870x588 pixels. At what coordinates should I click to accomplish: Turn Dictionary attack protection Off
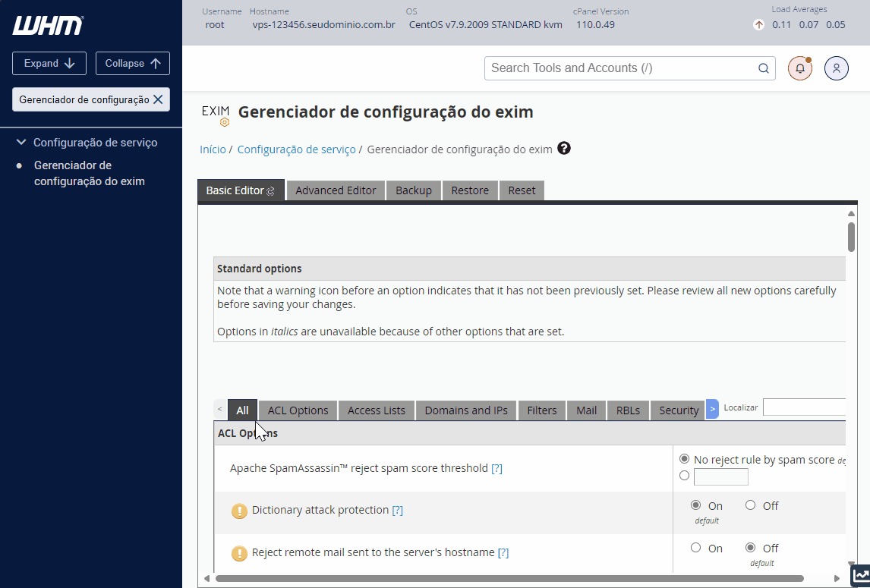pyautogui.click(x=750, y=505)
